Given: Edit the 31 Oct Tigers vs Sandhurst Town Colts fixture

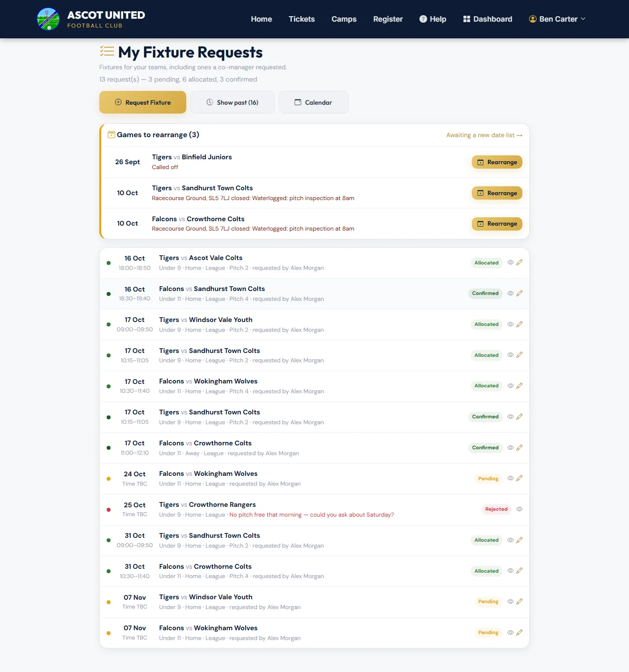Looking at the screenshot, I should (519, 540).
